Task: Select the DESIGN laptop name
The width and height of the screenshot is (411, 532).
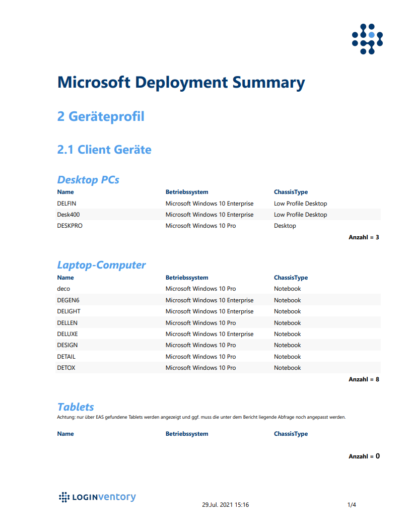Action: (67, 345)
